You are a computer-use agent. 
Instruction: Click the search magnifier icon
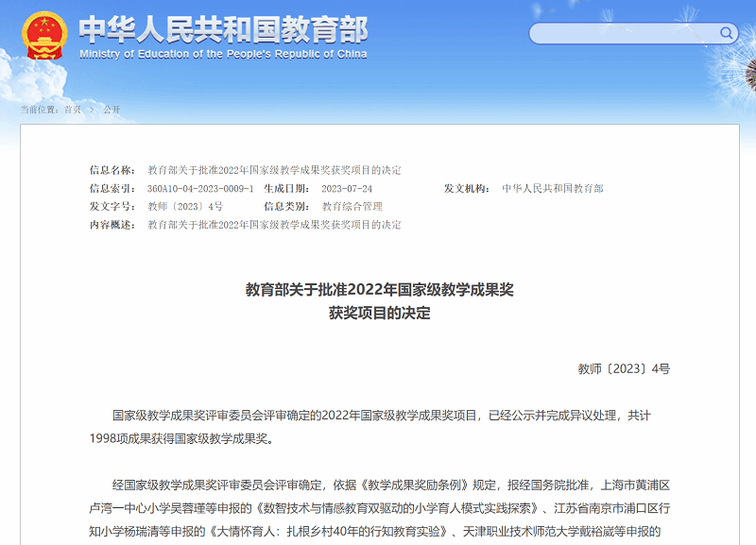coord(727,33)
